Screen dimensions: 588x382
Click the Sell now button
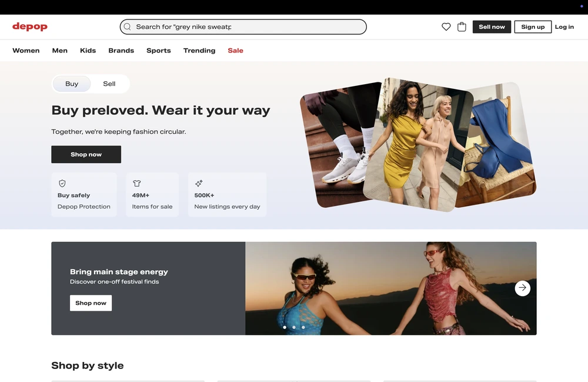(x=492, y=26)
